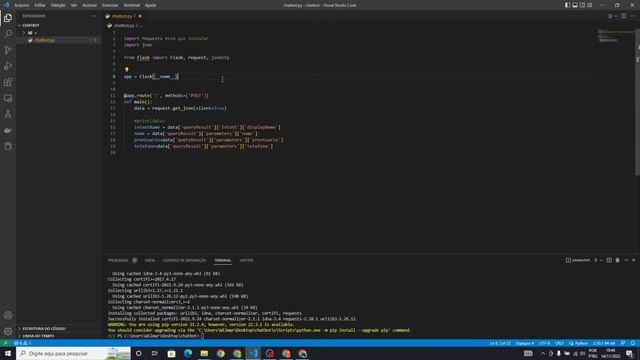The height and width of the screenshot is (360, 640).
Task: Switch to the Saída panel tab
Action: 150,260
